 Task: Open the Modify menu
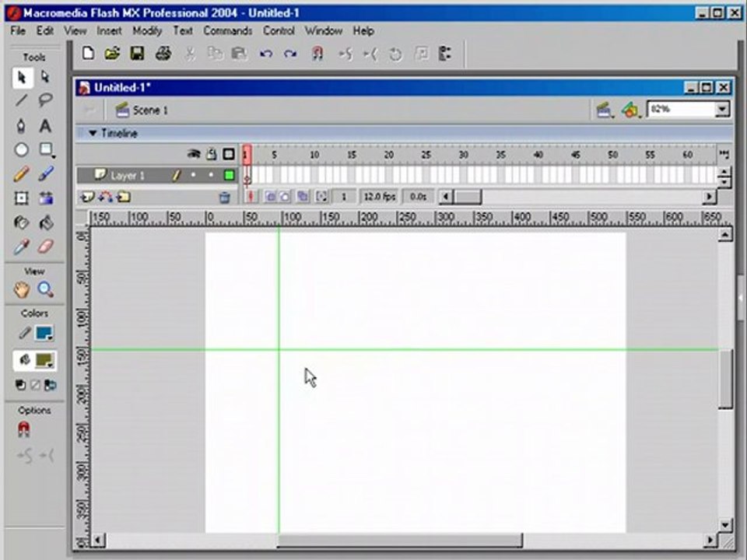click(x=147, y=31)
